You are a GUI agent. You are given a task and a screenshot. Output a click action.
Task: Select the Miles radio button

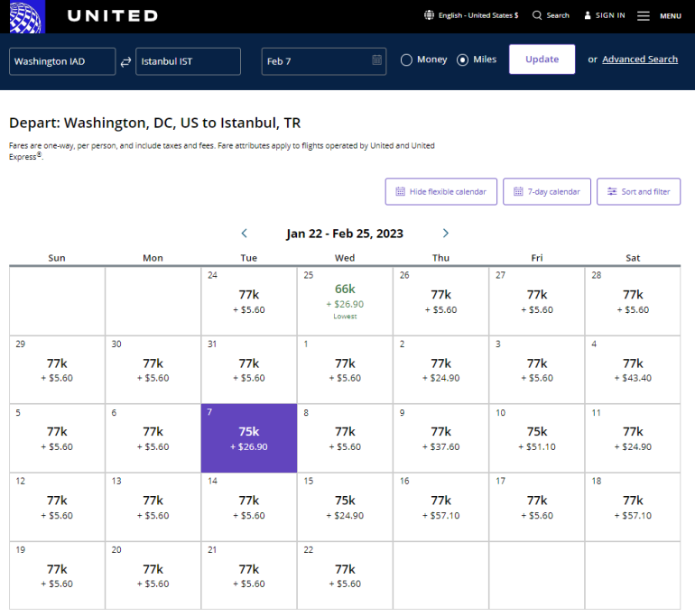[x=463, y=60]
